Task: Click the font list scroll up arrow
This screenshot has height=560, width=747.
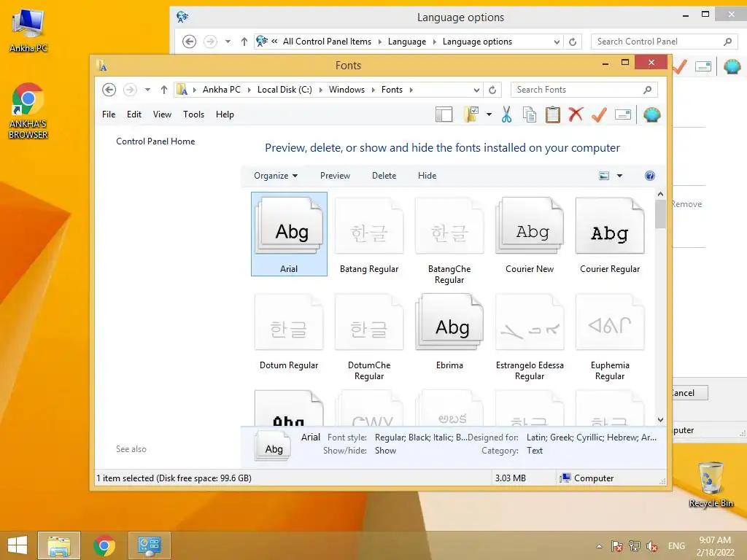Action: click(660, 194)
